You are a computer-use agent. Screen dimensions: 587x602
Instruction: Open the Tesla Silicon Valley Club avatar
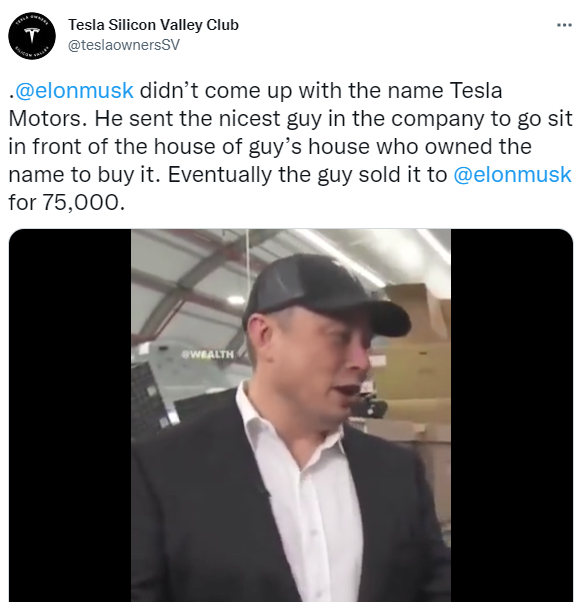(x=32, y=36)
